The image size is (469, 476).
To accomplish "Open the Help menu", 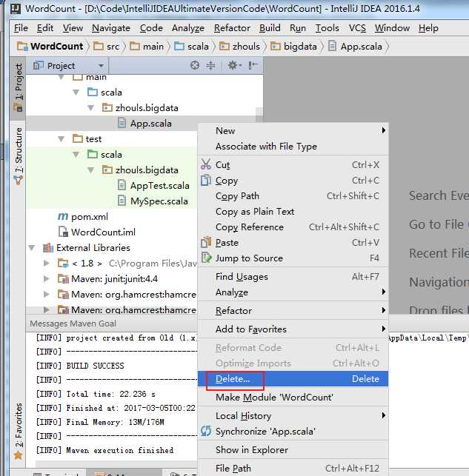I will pyautogui.click(x=428, y=28).
